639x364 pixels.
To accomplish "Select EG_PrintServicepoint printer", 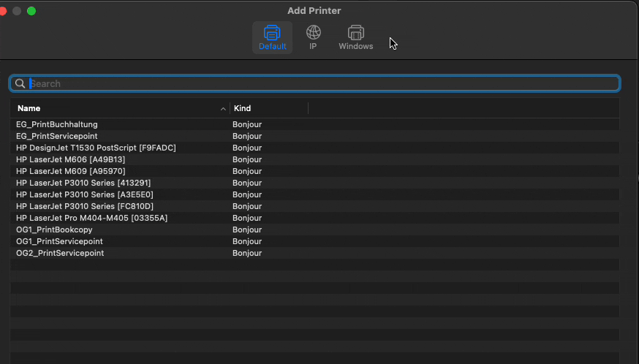I will click(x=57, y=136).
